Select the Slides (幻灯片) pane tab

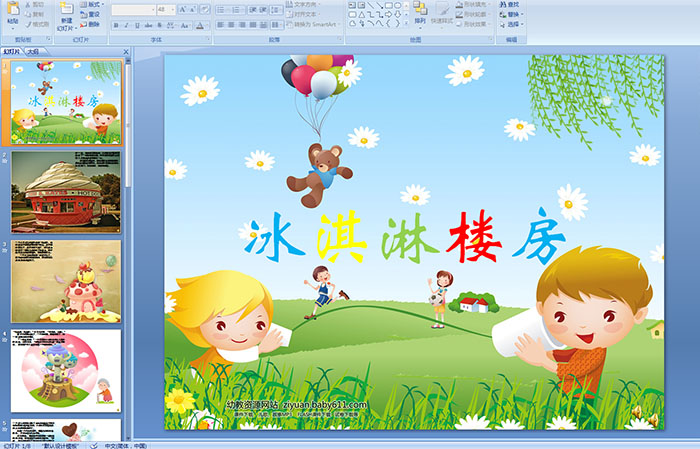pos(12,50)
